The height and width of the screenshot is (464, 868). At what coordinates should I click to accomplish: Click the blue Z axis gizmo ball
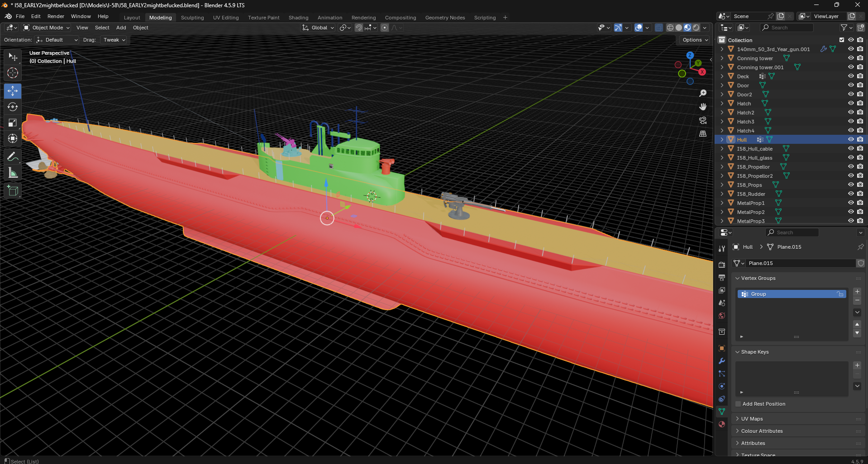tap(690, 55)
